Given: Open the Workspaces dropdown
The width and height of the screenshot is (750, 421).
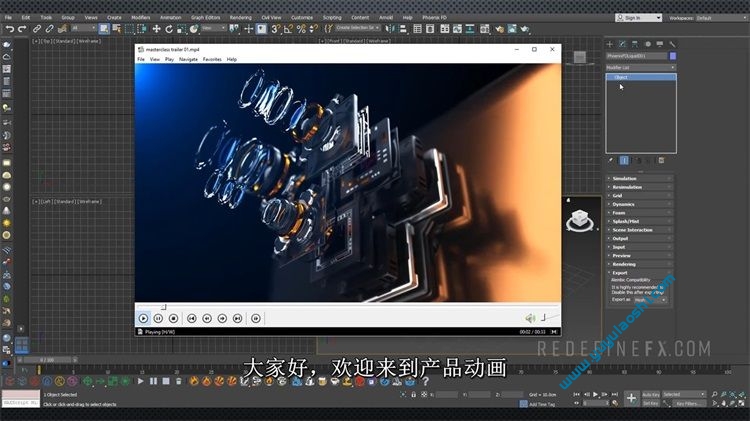Looking at the screenshot, I should tap(721, 18).
